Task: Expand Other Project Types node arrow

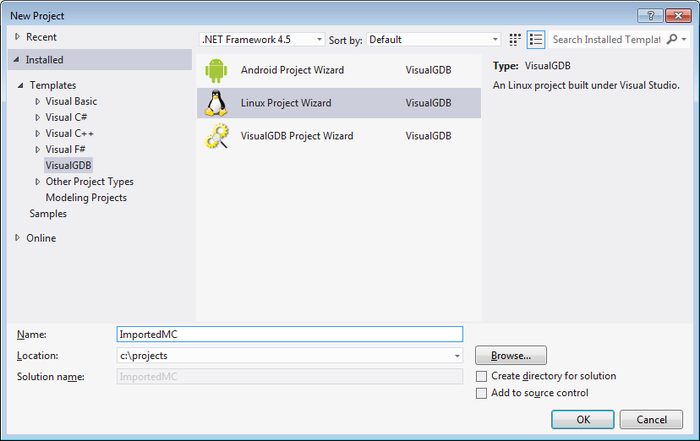Action: pyautogui.click(x=38, y=182)
